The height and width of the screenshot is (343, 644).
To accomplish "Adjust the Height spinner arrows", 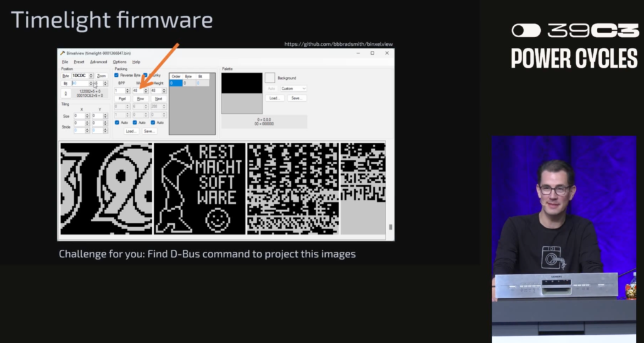I will (x=164, y=91).
